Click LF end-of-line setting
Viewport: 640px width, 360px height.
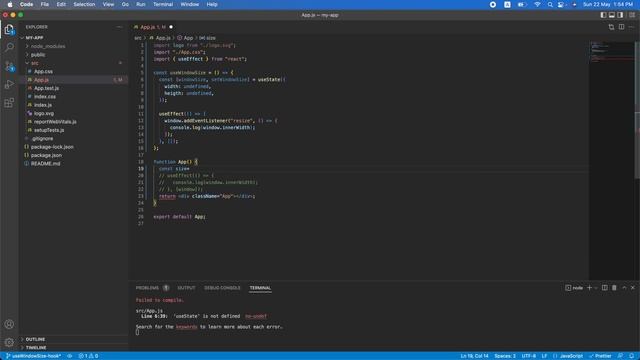point(544,356)
